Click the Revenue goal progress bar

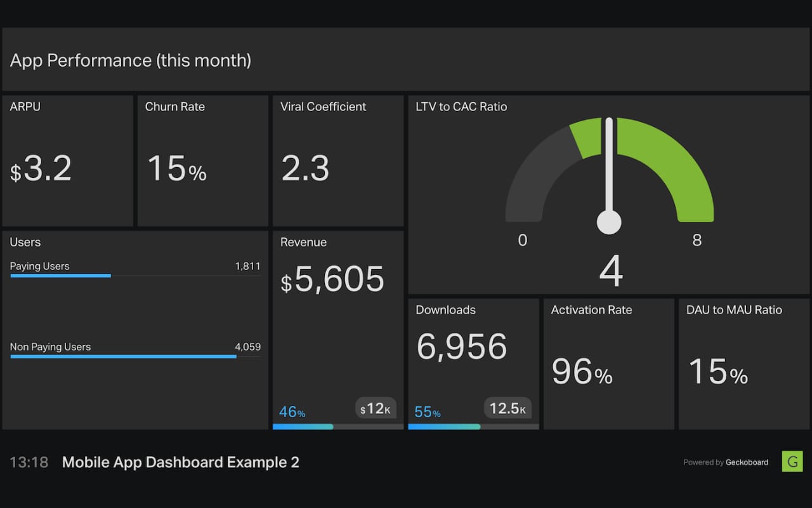click(x=337, y=427)
